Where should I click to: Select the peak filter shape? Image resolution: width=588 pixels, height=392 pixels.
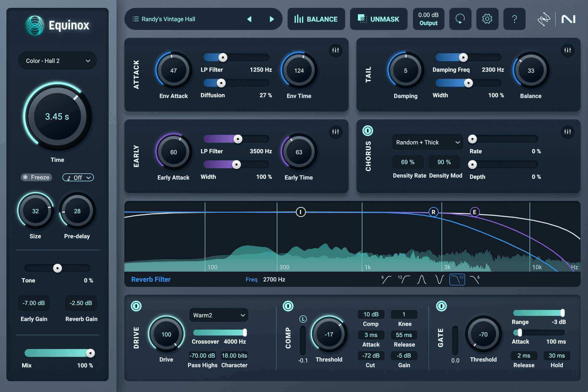422,280
